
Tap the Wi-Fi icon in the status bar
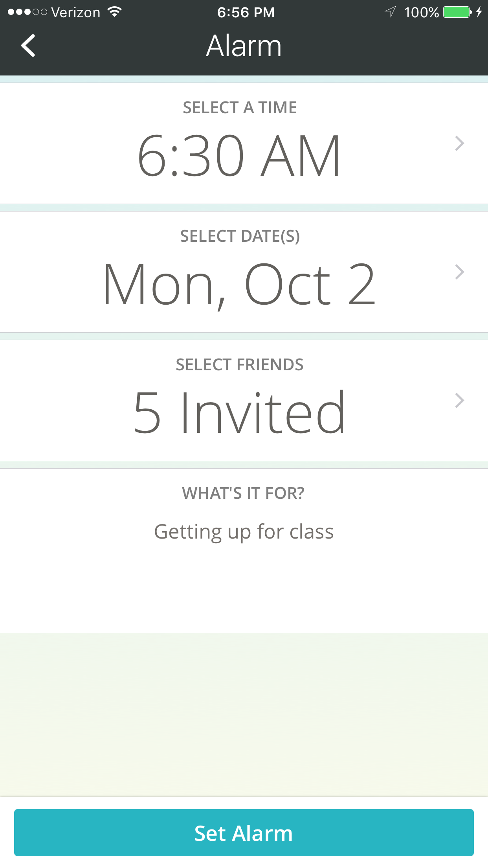[x=115, y=12]
